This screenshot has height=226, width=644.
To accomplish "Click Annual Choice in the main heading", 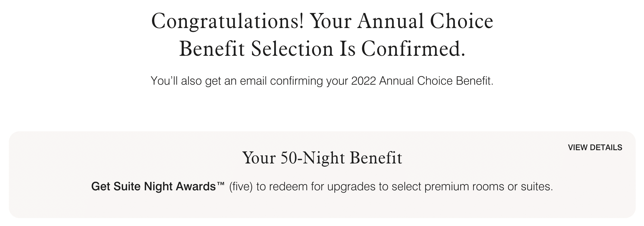I will click(x=425, y=21).
